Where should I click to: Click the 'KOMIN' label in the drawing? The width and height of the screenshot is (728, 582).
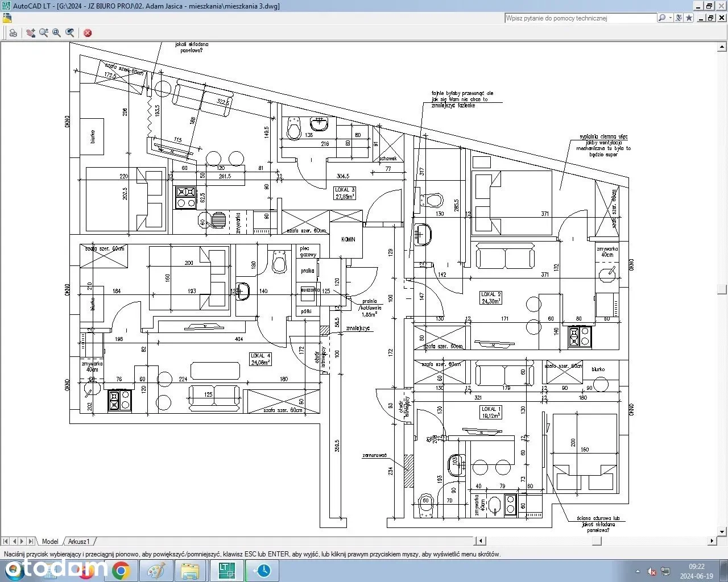[x=348, y=239]
